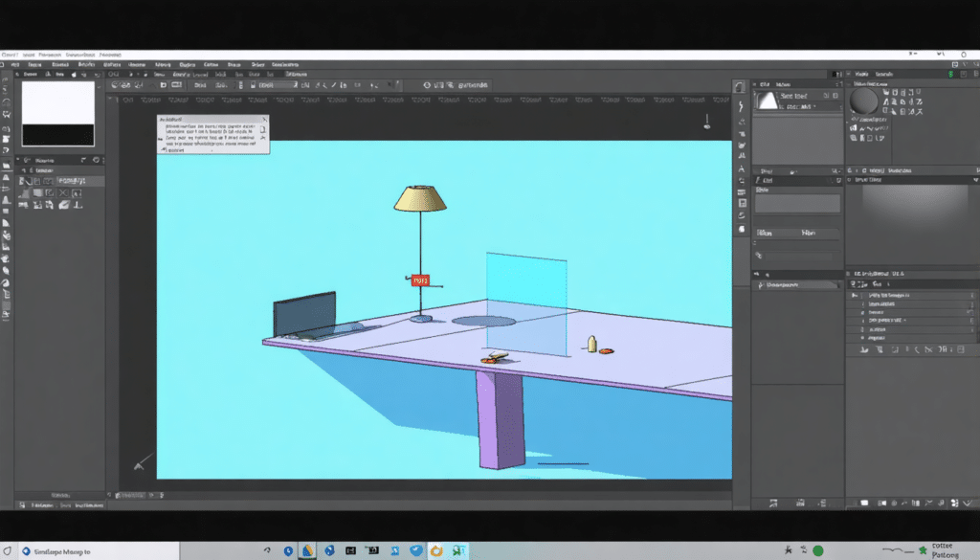Open the blue bird icon on the taskbar

pyautogui.click(x=415, y=550)
